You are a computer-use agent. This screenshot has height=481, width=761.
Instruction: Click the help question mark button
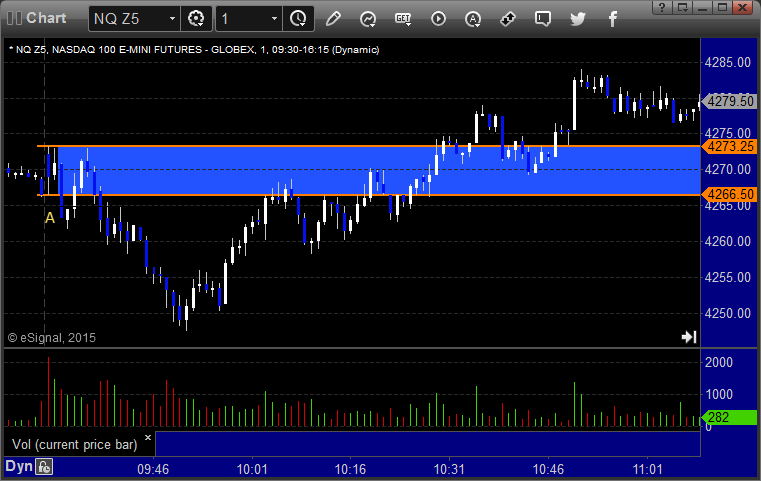coord(662,7)
